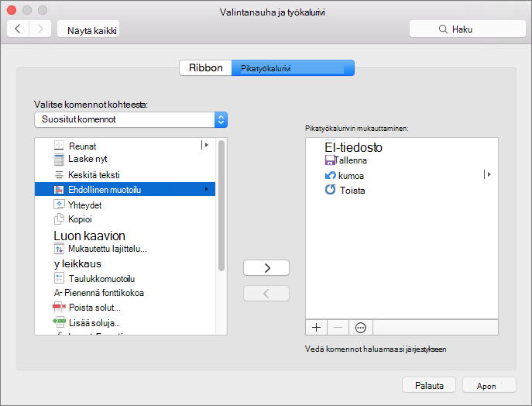Click the command list scrollbar

[221, 205]
